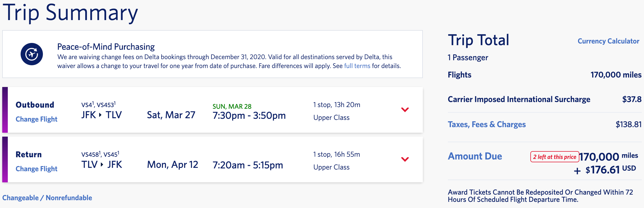Screen dimensions: 644x208
Task: Click Change Flight under Return
Action: click(36, 169)
